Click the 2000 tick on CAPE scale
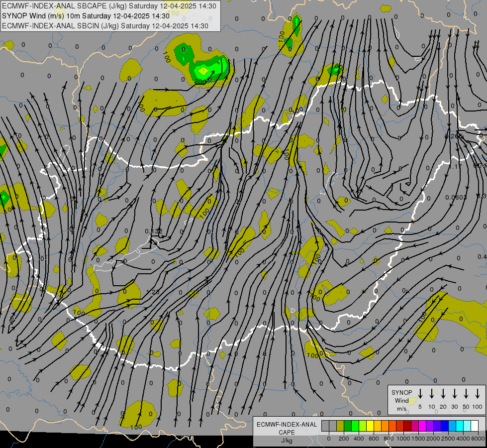 433,439
